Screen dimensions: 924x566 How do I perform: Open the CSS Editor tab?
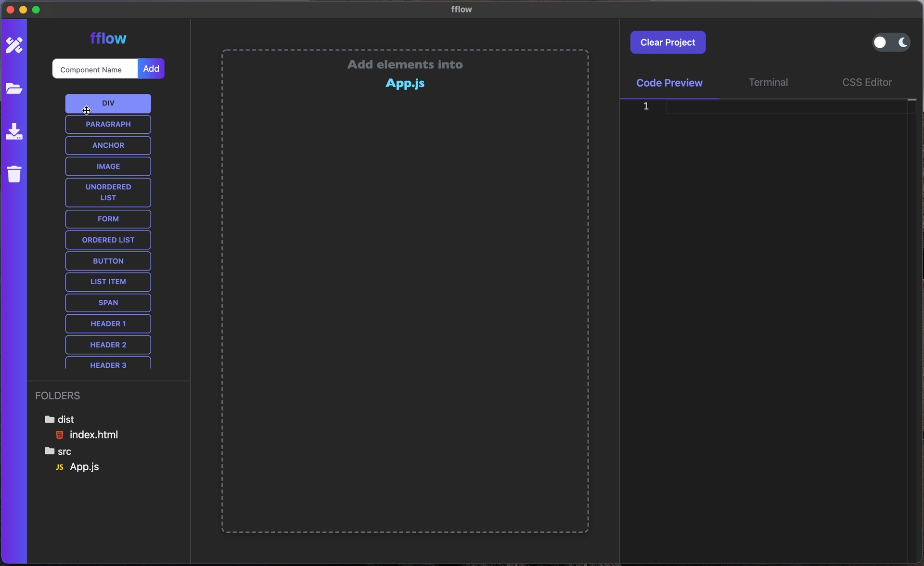[x=867, y=82]
